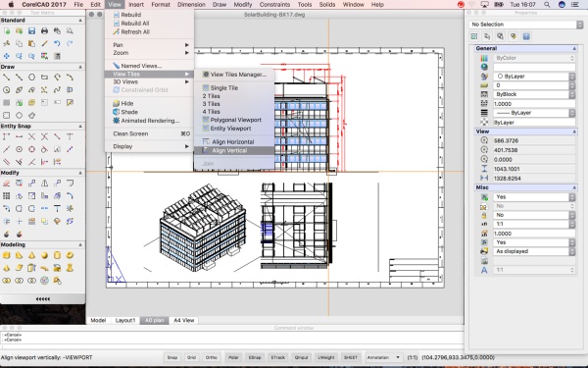Image resolution: width=588 pixels, height=368 pixels.
Task: Select the Box solid in Modeling toolbar
Action: 7,255
